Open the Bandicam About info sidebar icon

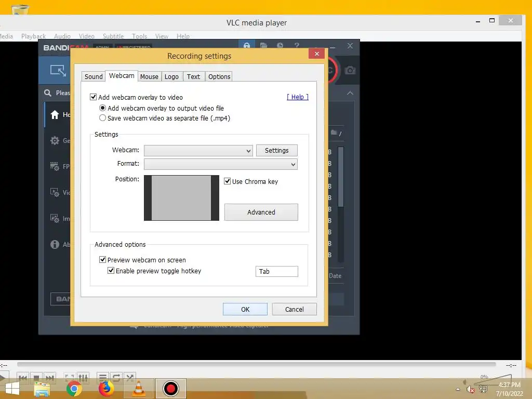[x=55, y=244]
